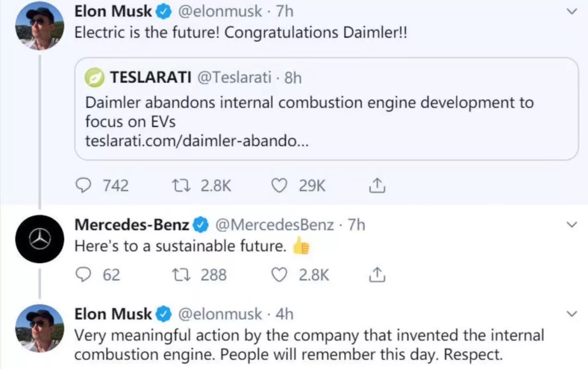Share the Mercedes-Benz tweet
This screenshot has width=588, height=369.
point(377,275)
